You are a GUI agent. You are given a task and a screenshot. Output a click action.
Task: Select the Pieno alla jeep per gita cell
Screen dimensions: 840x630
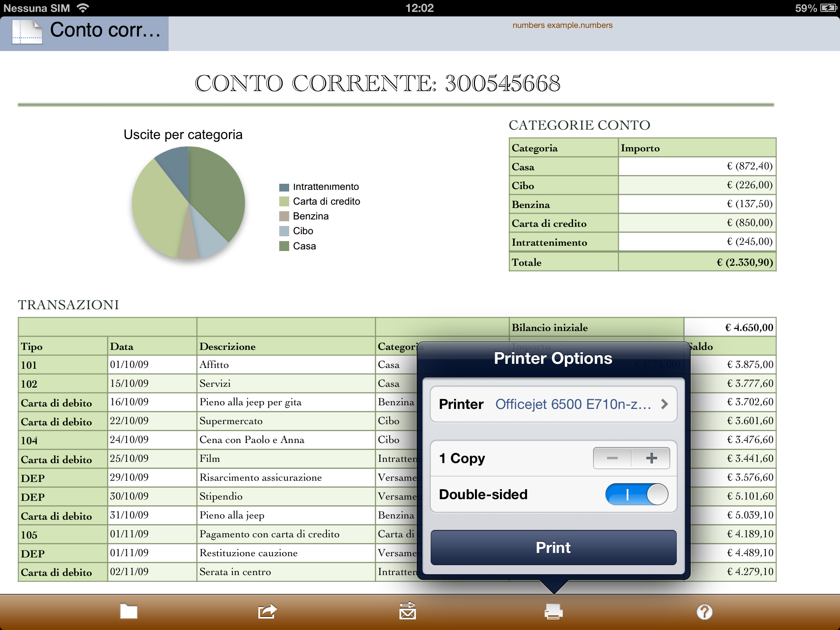[x=286, y=402]
